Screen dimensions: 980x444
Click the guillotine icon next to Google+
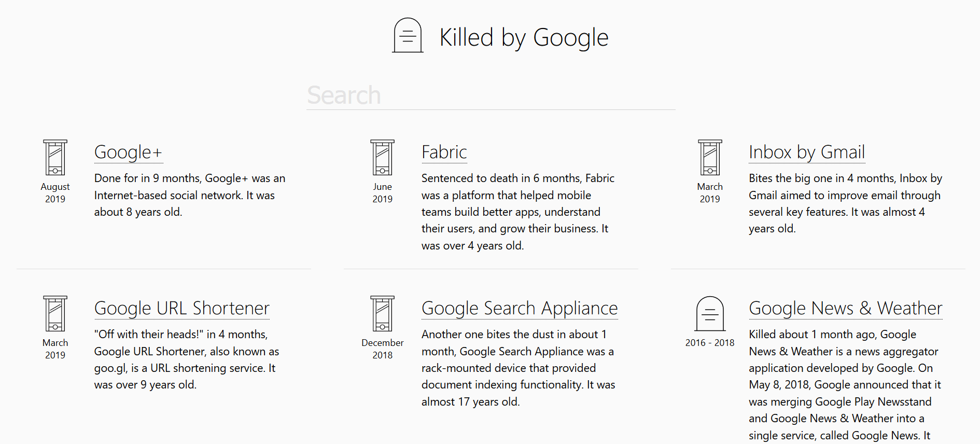click(55, 158)
